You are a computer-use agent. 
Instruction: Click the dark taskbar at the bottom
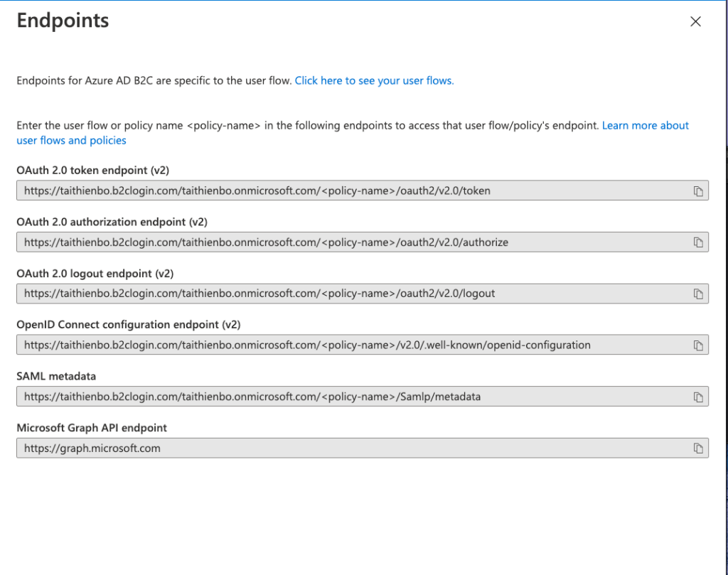[x=364, y=569]
